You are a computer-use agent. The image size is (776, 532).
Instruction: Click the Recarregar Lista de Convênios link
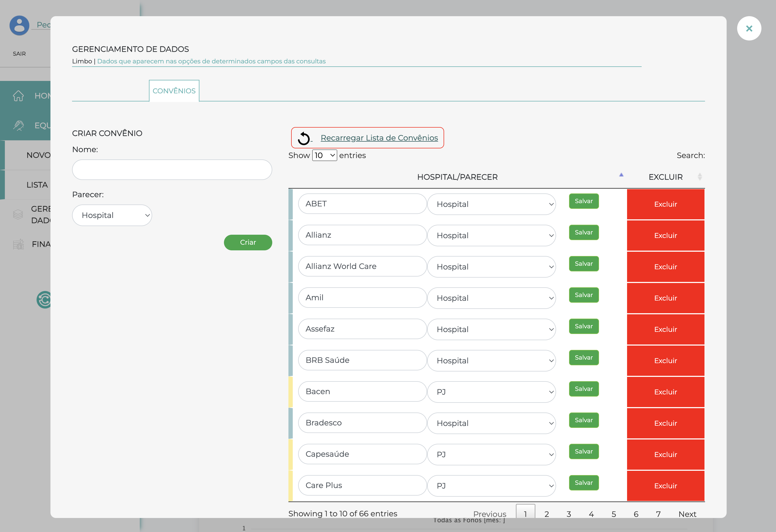coord(379,138)
